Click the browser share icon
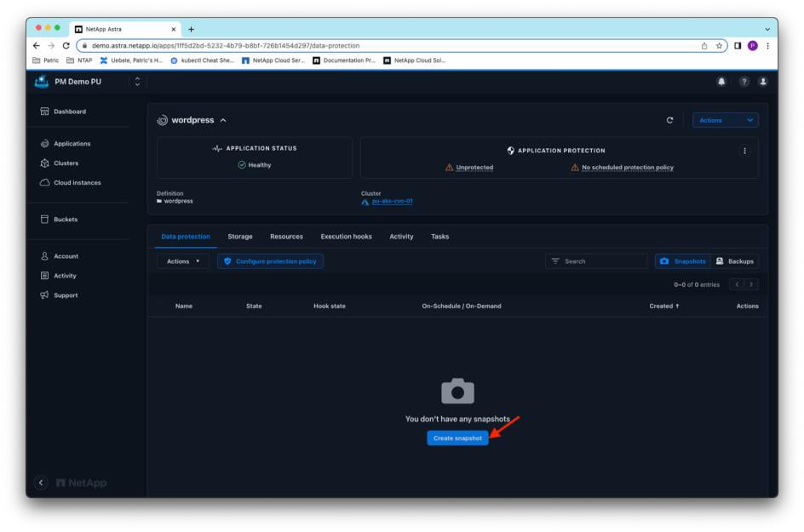 click(x=704, y=46)
